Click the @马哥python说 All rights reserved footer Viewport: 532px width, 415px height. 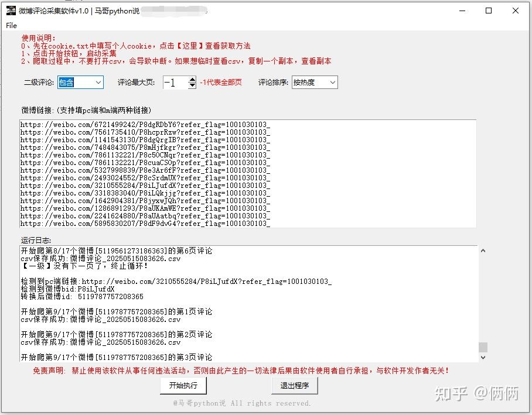(241, 403)
